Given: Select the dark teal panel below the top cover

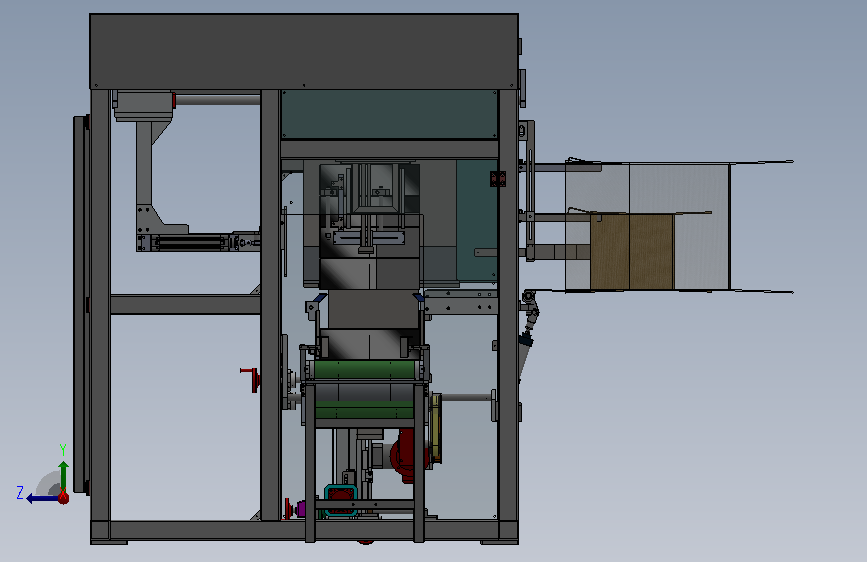Looking at the screenshot, I should click(389, 115).
